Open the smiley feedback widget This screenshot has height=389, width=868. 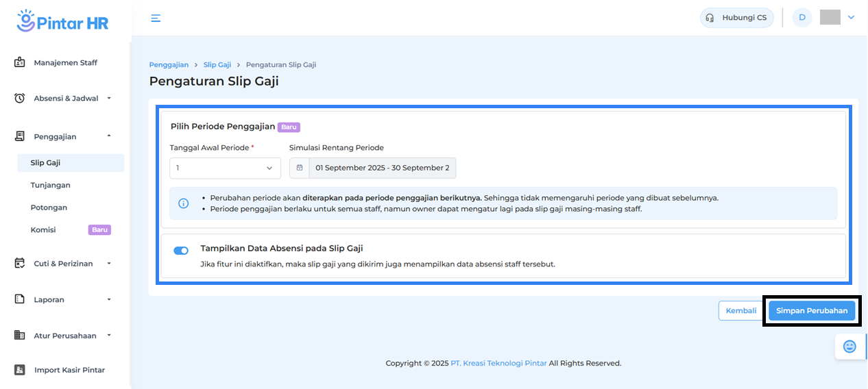point(849,347)
